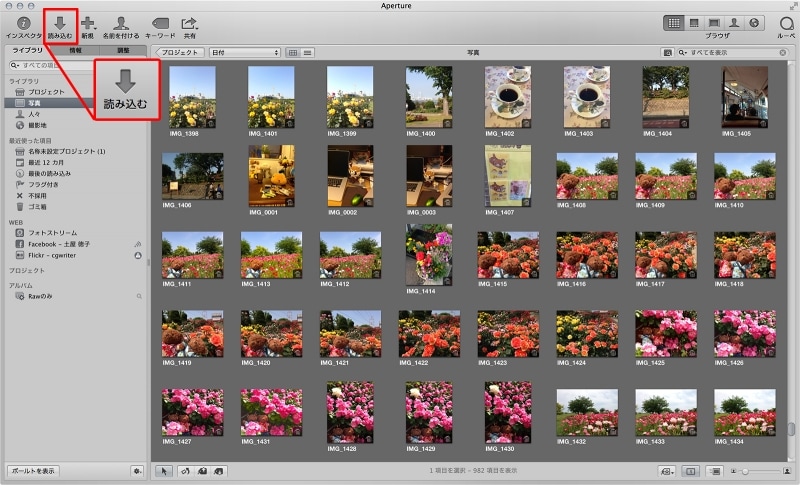Go back via プロジェクト button
The image size is (800, 485).
click(178, 51)
